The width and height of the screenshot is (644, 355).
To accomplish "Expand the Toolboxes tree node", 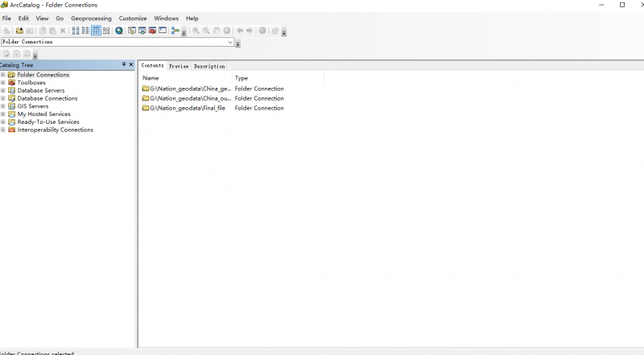I will tap(3, 83).
